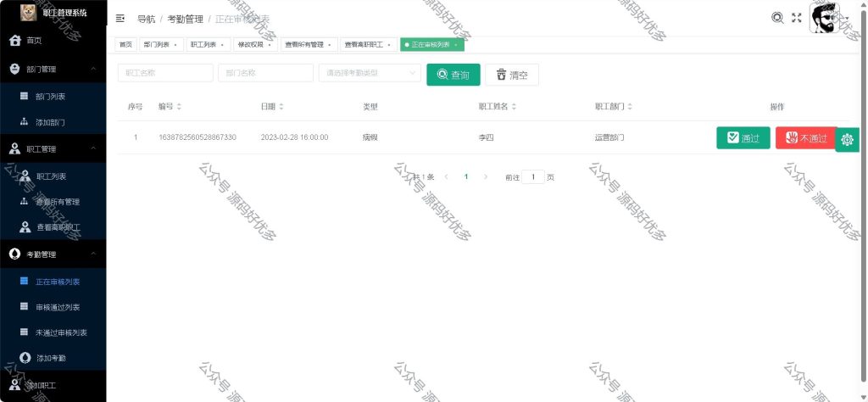Click the 编号 cell 1638782560528867330

click(198, 137)
